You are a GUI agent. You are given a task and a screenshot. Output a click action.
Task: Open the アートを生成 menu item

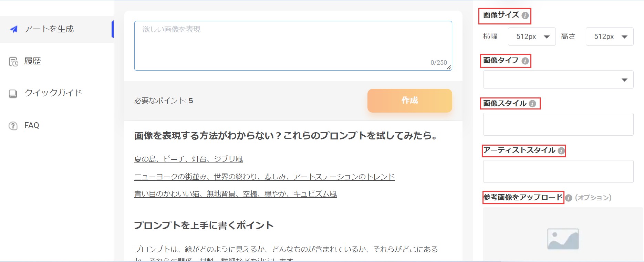pos(57,29)
